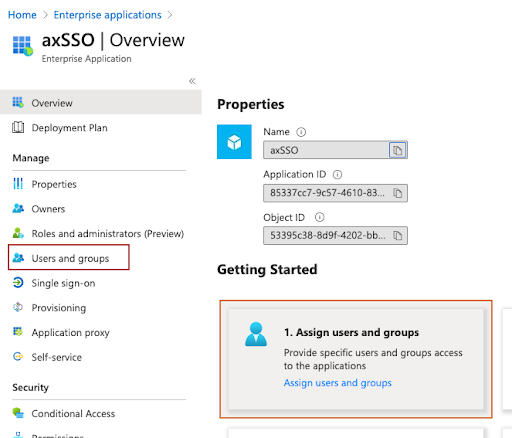Follow the Assign users and groups link
Screen dimensions: 512x438
[337, 383]
